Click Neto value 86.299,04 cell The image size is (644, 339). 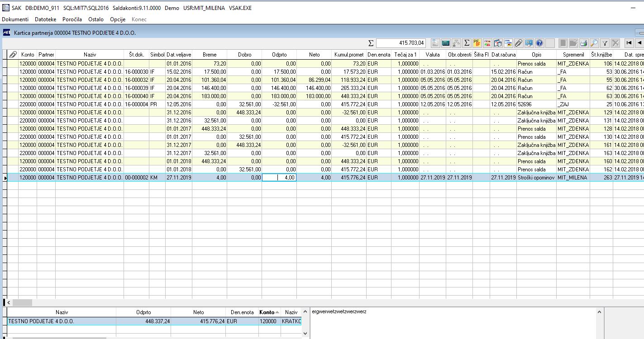(x=314, y=80)
